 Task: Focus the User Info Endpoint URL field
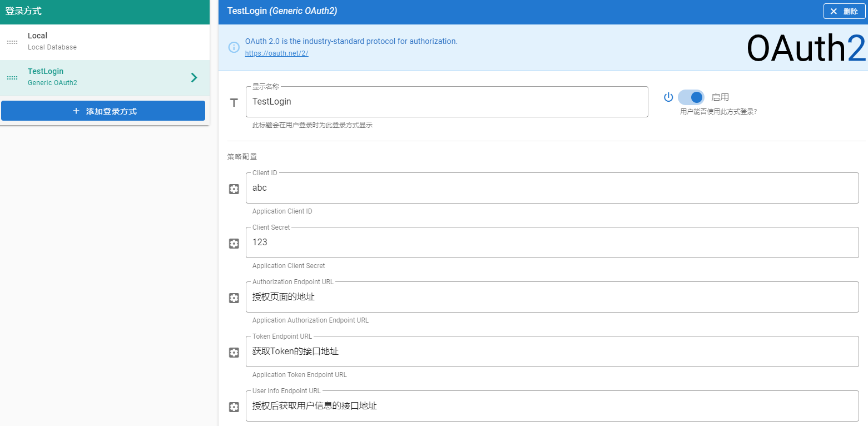point(552,406)
